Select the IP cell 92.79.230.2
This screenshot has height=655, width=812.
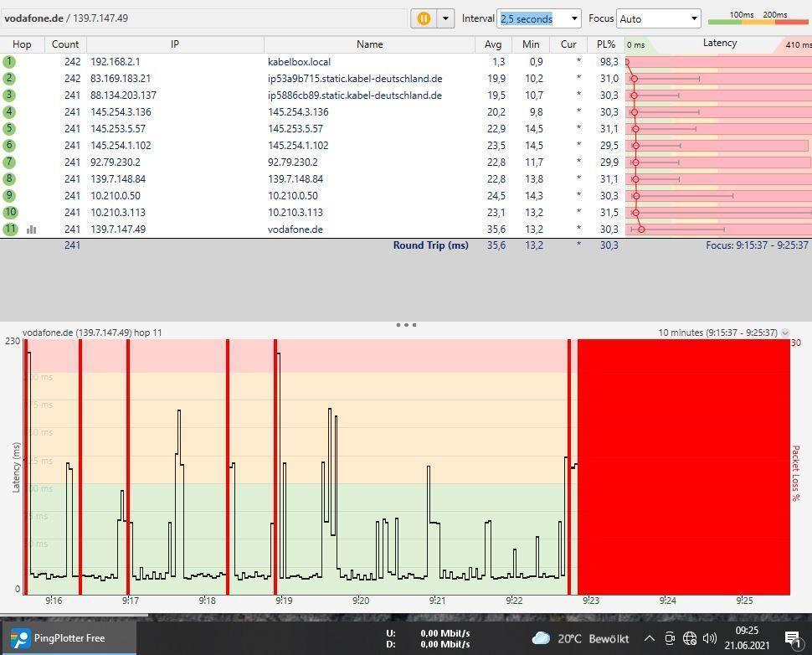[x=116, y=162]
